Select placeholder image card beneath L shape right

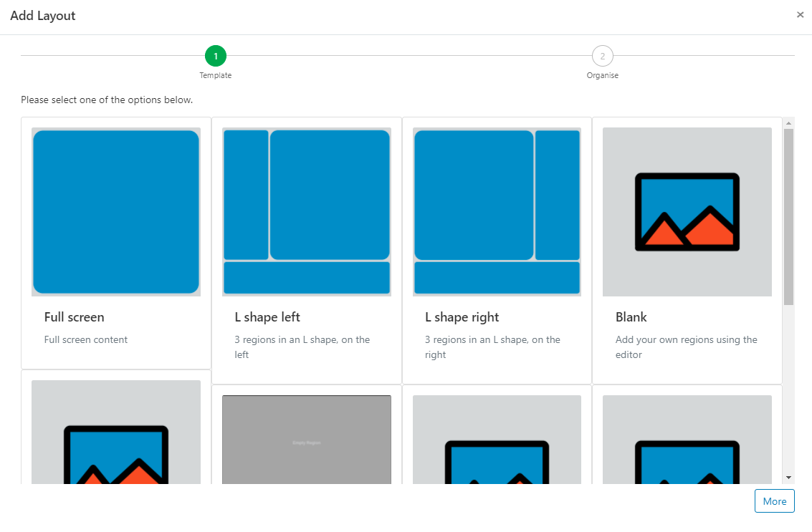(x=497, y=440)
